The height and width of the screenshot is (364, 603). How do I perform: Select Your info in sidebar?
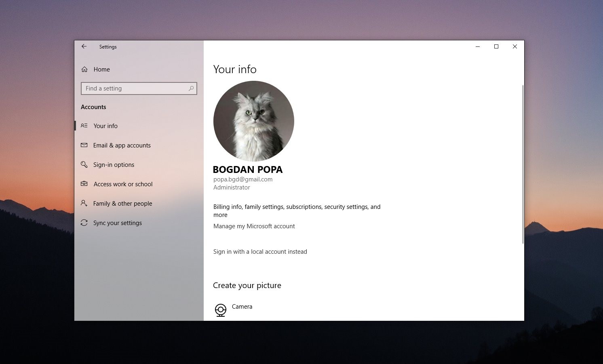(x=139, y=126)
